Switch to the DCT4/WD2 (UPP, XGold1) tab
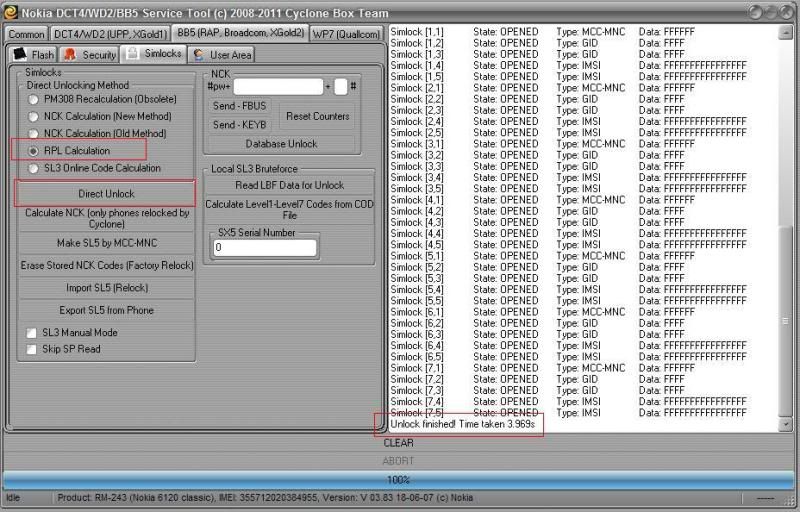This screenshot has height=512, width=800. click(110, 33)
